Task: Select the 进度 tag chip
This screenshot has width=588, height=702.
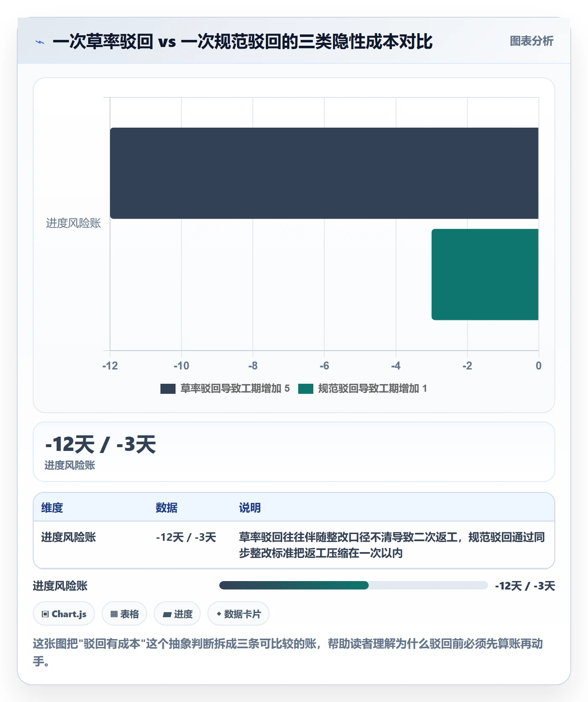Action: tap(177, 614)
